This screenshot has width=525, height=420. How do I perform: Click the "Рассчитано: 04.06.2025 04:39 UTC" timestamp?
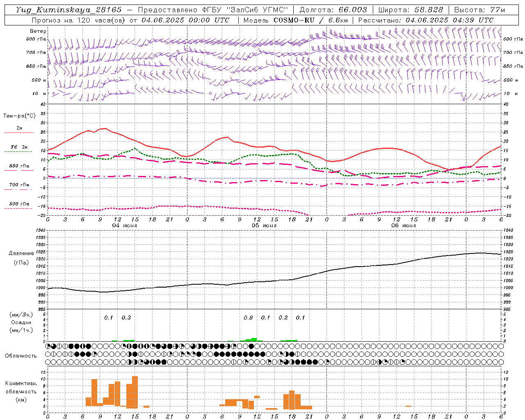[426, 20]
